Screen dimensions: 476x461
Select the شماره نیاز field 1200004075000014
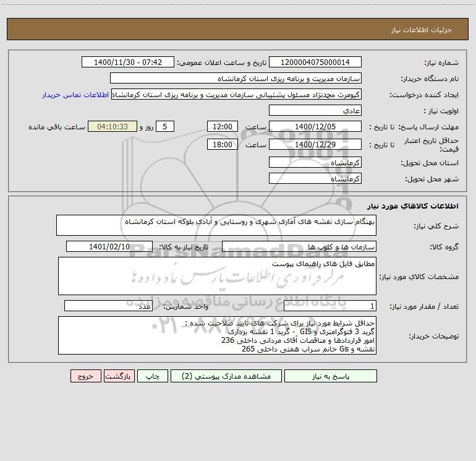(315, 62)
